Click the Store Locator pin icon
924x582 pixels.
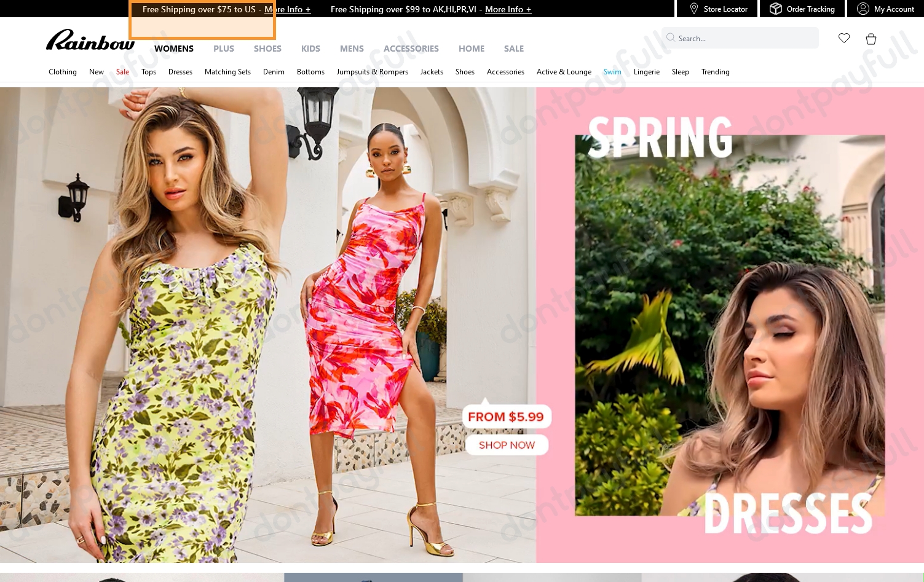[x=694, y=9]
